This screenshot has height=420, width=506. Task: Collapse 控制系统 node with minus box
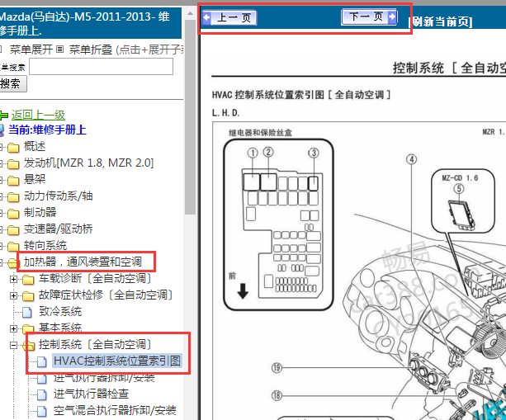tap(13, 345)
